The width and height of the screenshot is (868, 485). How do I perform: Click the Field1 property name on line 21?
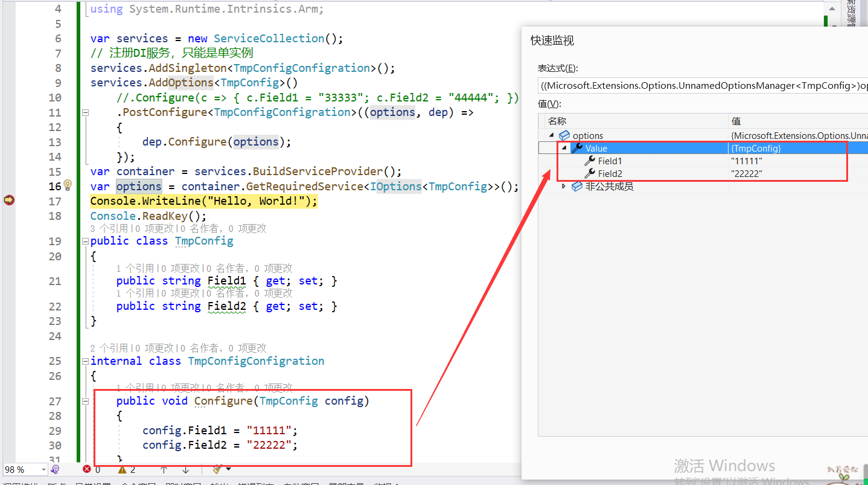coord(227,281)
